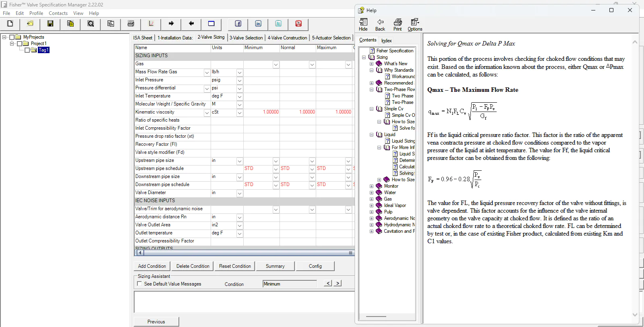Open the Edit menu
The width and height of the screenshot is (644, 327).
click(x=20, y=13)
